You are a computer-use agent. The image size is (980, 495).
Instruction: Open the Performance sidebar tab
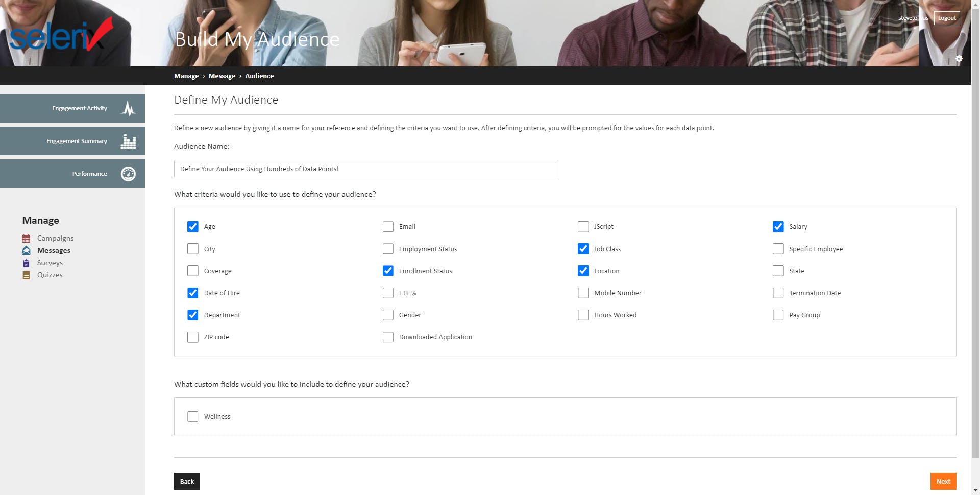(x=72, y=174)
